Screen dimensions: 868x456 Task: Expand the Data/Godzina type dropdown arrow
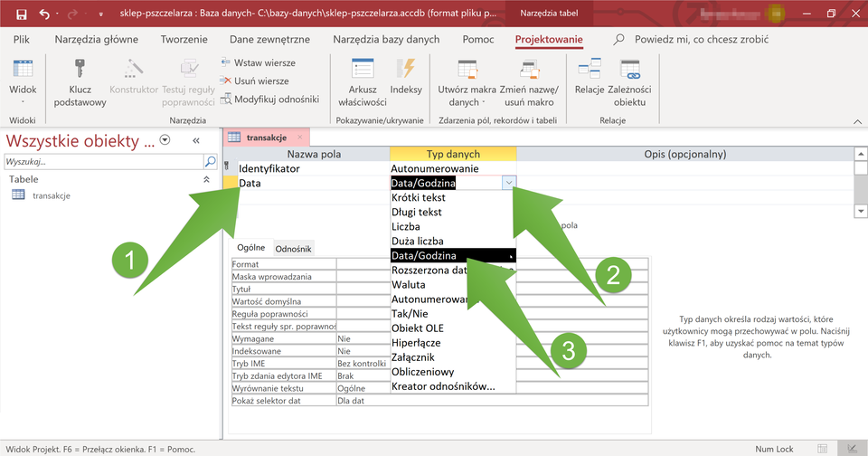[x=509, y=183]
